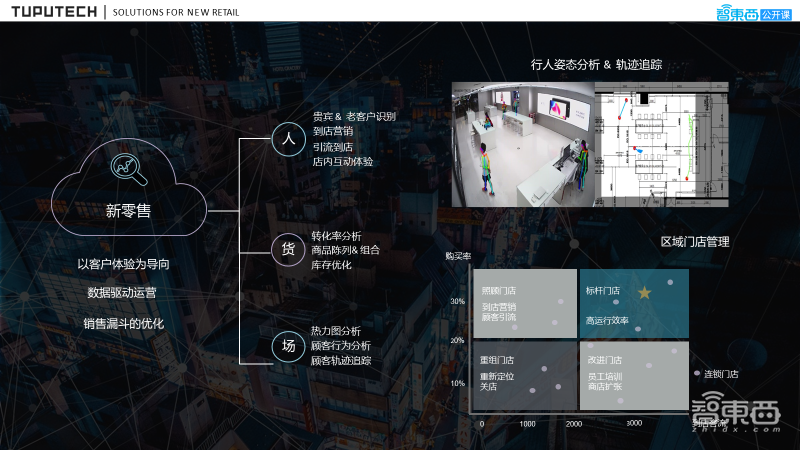Click the 行人姿态分析 & 轨迹追踪 title
Image resolution: width=800 pixels, height=450 pixels.
595,65
